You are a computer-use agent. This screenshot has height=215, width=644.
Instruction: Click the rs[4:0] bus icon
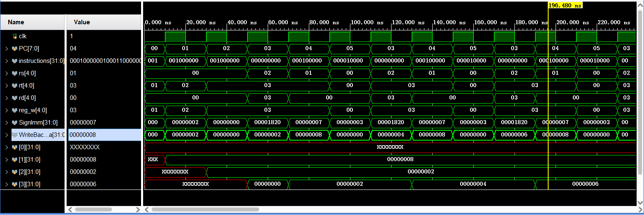click(x=14, y=73)
